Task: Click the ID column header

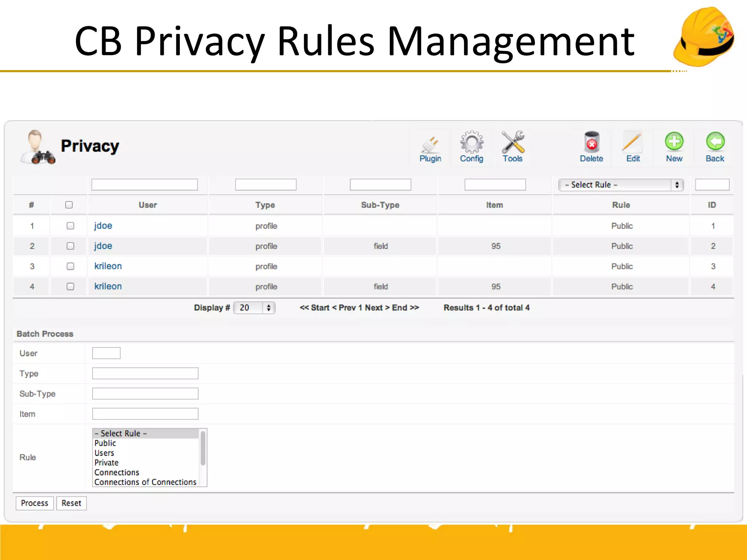Action: [712, 205]
